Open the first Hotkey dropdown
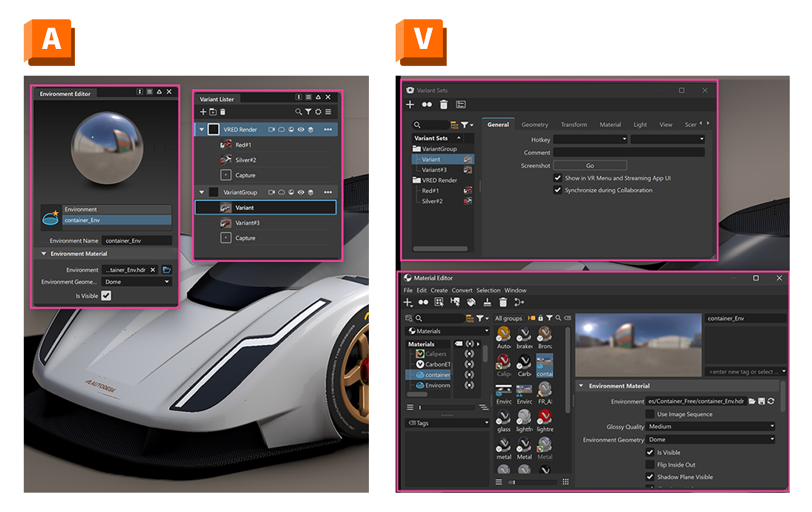 point(590,140)
